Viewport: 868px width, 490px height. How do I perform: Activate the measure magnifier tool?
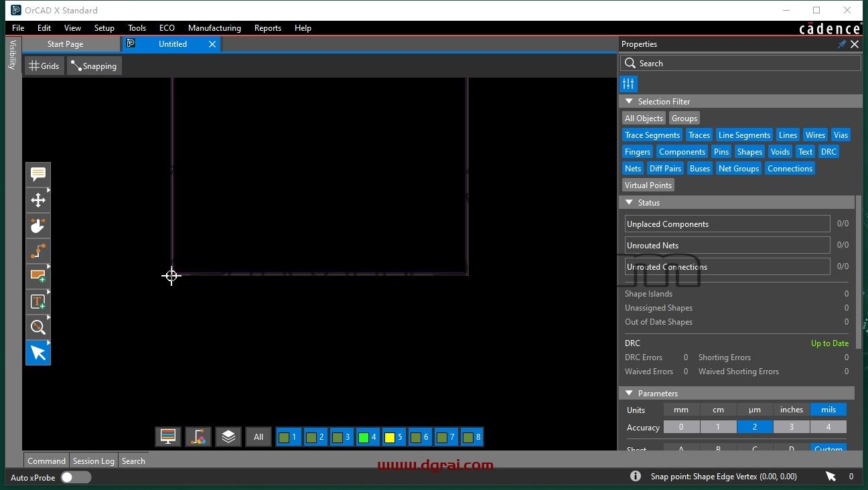tap(38, 327)
